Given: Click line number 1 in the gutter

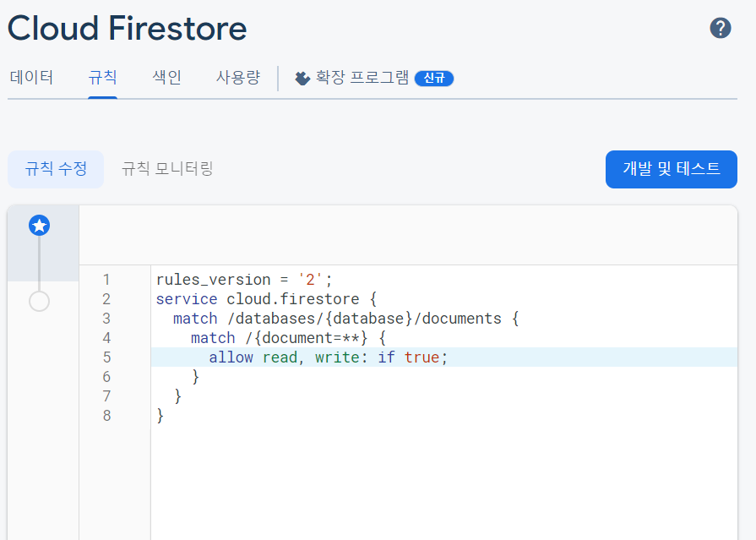Looking at the screenshot, I should point(106,280).
